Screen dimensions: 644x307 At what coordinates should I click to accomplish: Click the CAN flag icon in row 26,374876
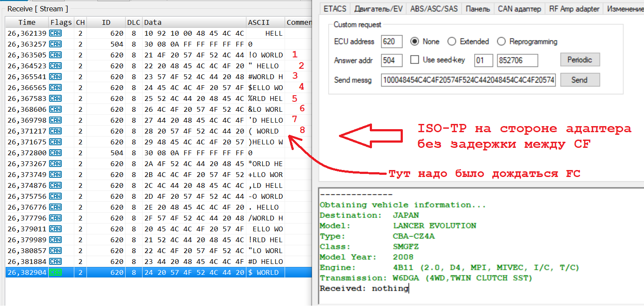[56, 185]
